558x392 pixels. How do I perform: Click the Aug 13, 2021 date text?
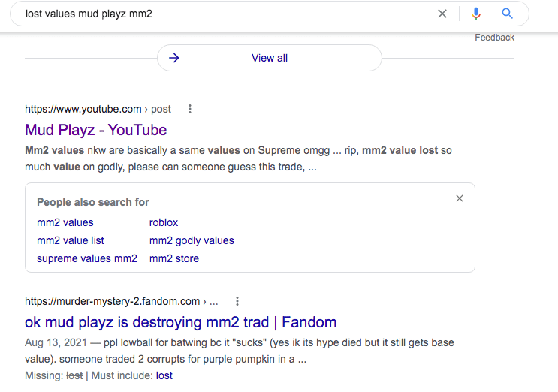56,342
